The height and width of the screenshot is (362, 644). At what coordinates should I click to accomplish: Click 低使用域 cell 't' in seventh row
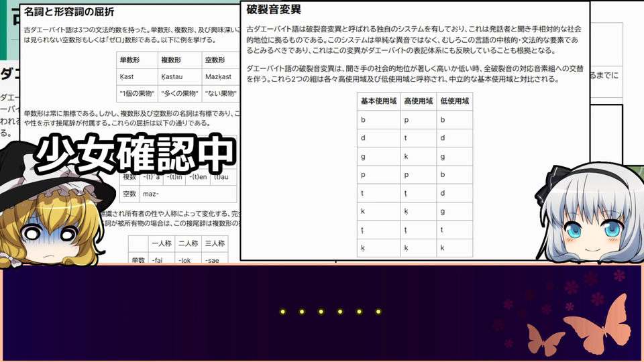[454, 230]
